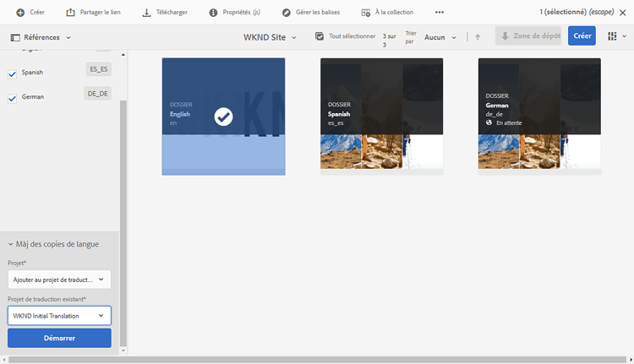Click the Gérer les balises tag icon

287,13
